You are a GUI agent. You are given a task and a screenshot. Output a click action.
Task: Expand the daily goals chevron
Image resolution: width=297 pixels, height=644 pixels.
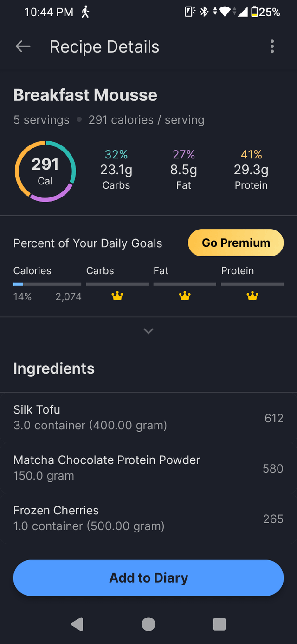click(148, 331)
